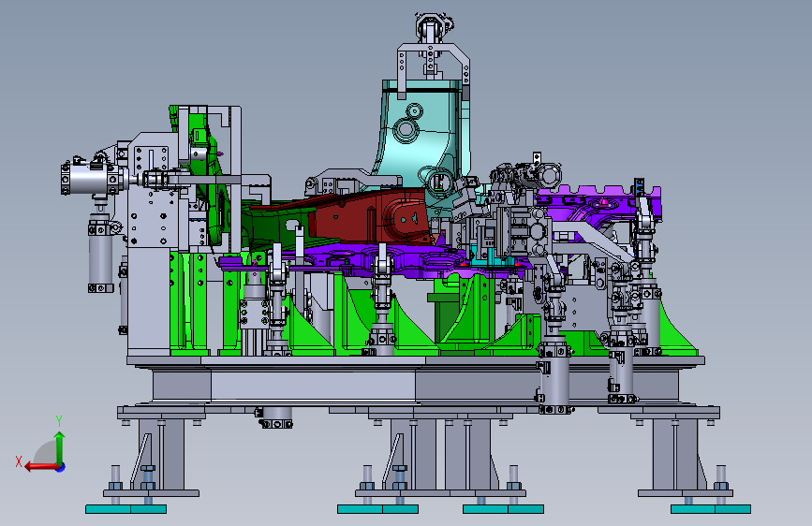Select the vertical cylinder hanging below the left actuator
Viewport: 812px width, 526px height.
100,256
